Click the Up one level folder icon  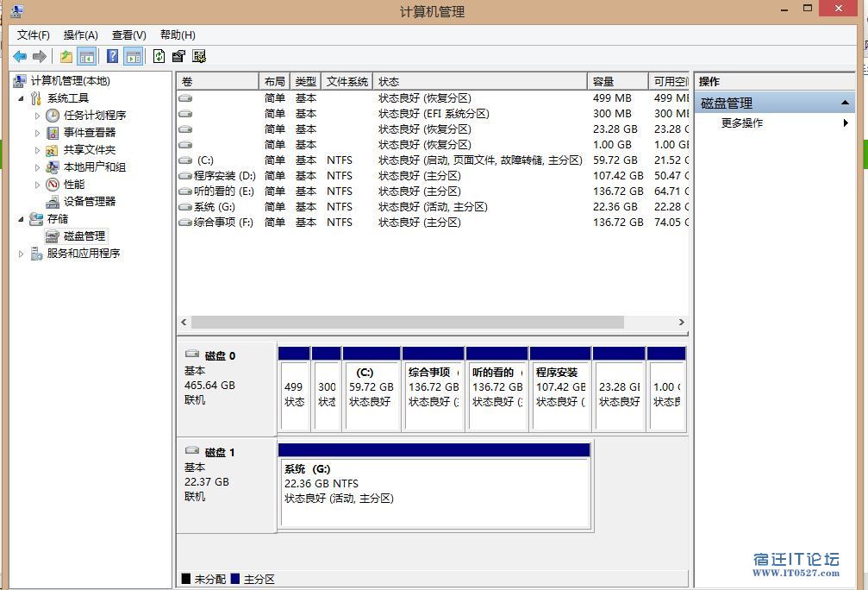click(x=66, y=56)
